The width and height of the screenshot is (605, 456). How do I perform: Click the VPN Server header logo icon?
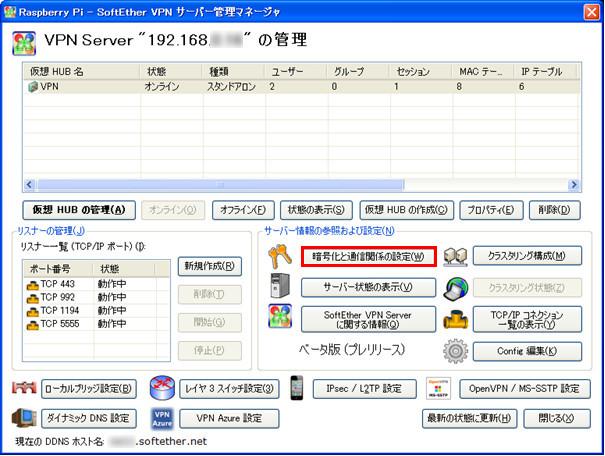(24, 43)
